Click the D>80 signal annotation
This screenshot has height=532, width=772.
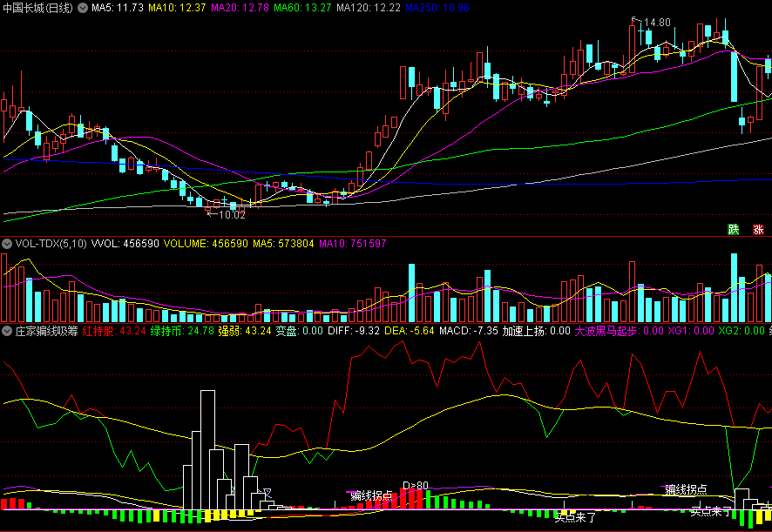click(x=416, y=485)
